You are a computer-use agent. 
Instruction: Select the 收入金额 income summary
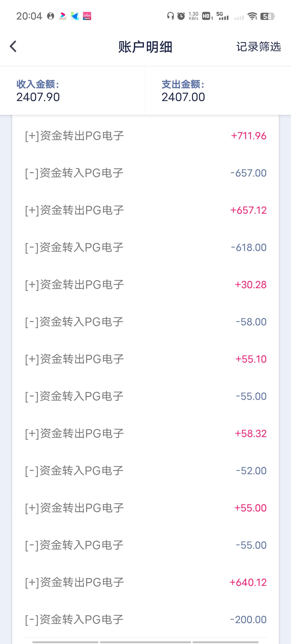(x=73, y=91)
